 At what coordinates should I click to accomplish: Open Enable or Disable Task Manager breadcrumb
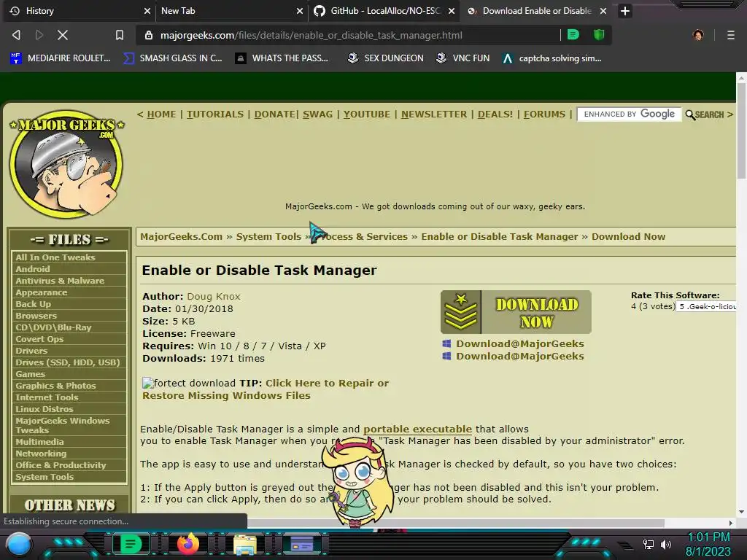[x=499, y=237]
